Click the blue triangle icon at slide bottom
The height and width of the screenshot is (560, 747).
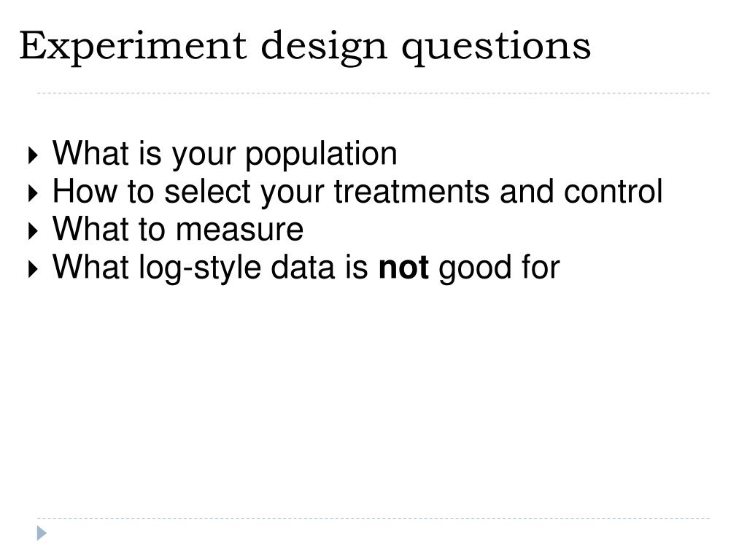42,533
